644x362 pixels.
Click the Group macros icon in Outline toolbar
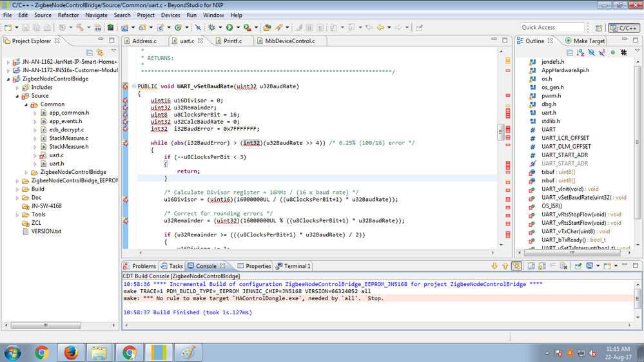click(x=623, y=52)
